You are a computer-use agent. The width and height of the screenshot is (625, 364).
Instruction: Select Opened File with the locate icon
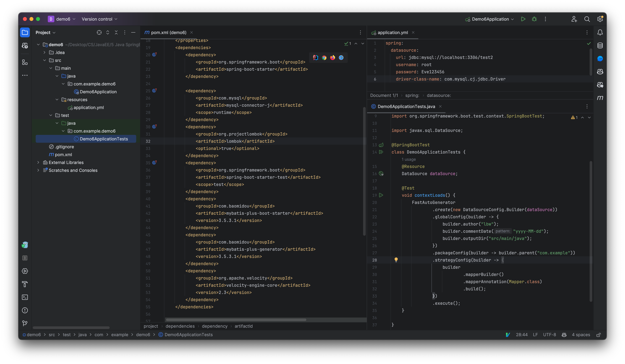click(x=99, y=32)
